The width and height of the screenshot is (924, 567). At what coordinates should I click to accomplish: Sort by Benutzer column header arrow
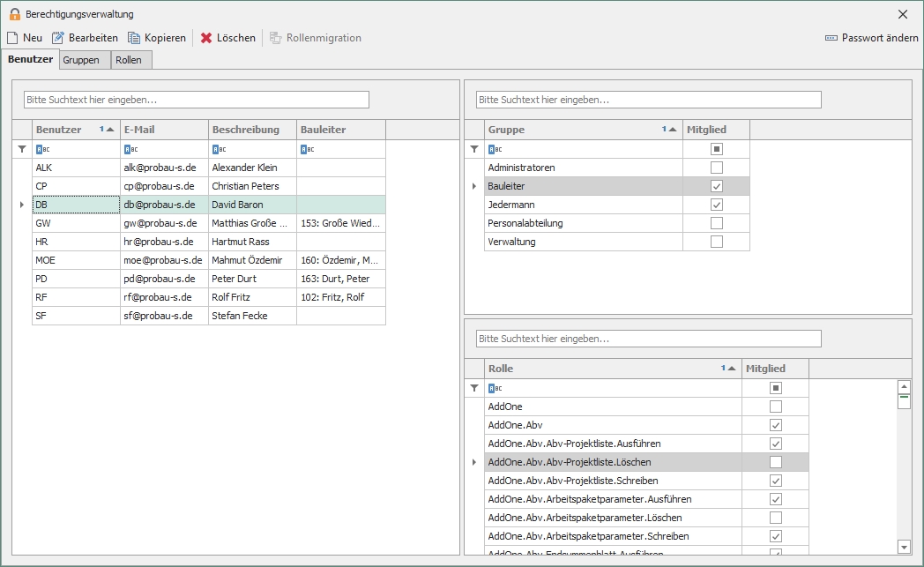[109, 130]
